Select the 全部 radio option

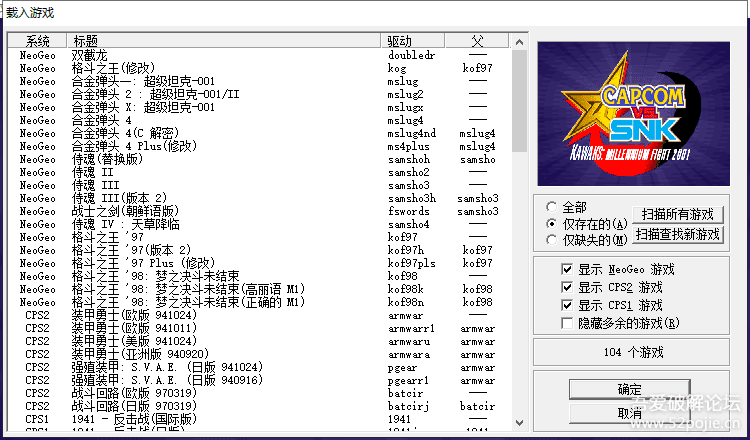pos(551,207)
